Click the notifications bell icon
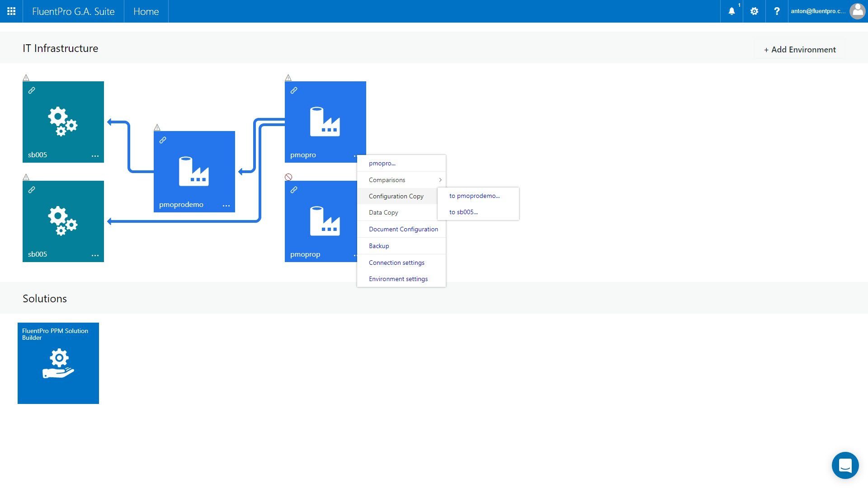 coord(731,11)
